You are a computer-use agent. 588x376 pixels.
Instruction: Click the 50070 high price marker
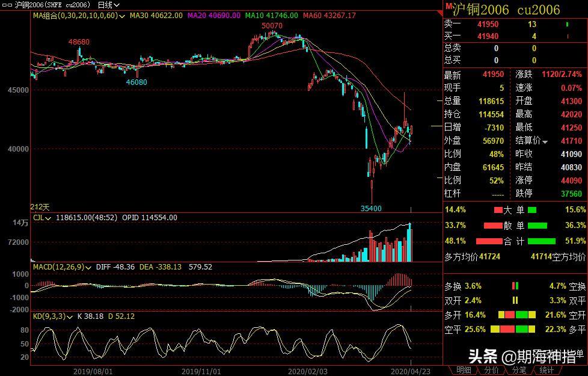pos(272,25)
